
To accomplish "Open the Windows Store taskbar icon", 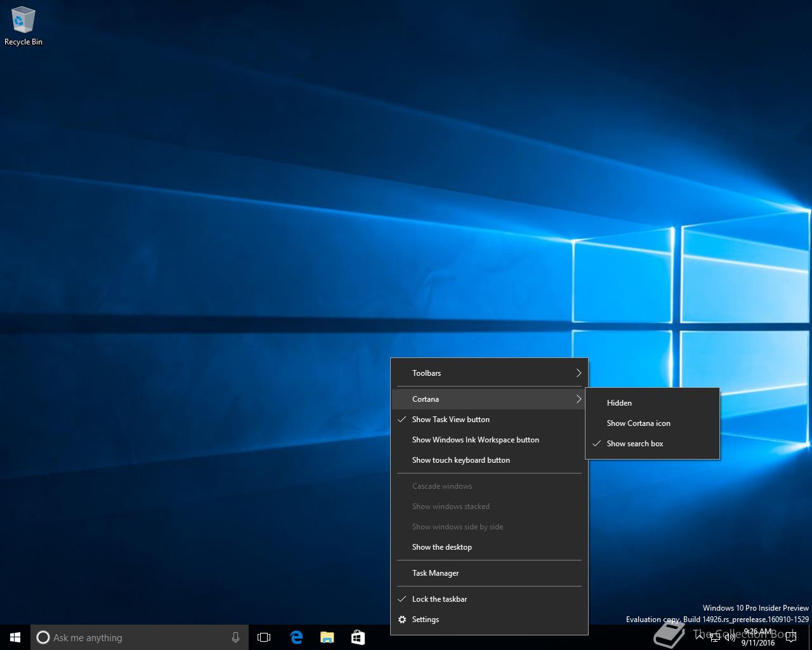I will (358, 637).
